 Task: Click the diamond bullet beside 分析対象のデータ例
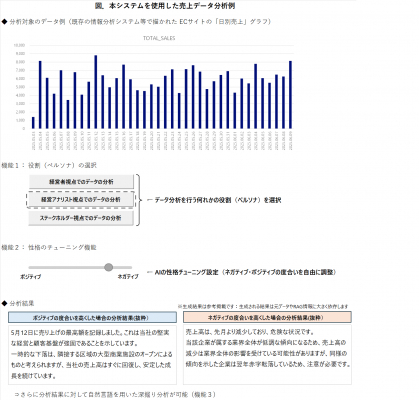click(x=4, y=22)
